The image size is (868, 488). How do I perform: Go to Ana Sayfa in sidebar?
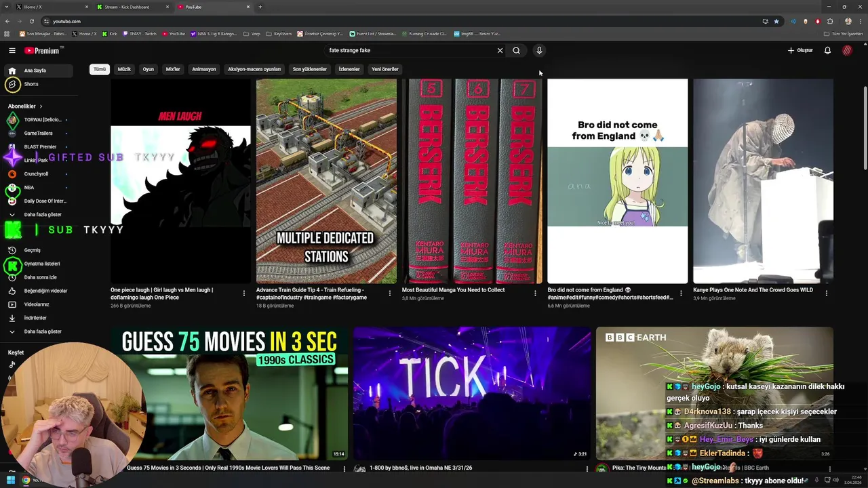[x=39, y=70]
